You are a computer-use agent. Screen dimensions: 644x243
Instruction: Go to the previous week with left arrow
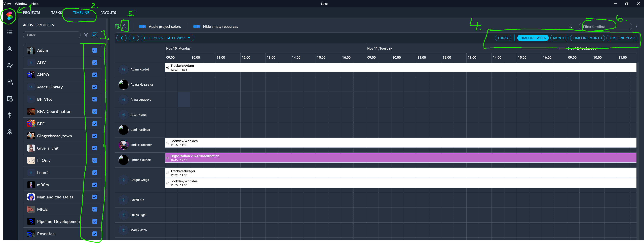[x=122, y=38]
